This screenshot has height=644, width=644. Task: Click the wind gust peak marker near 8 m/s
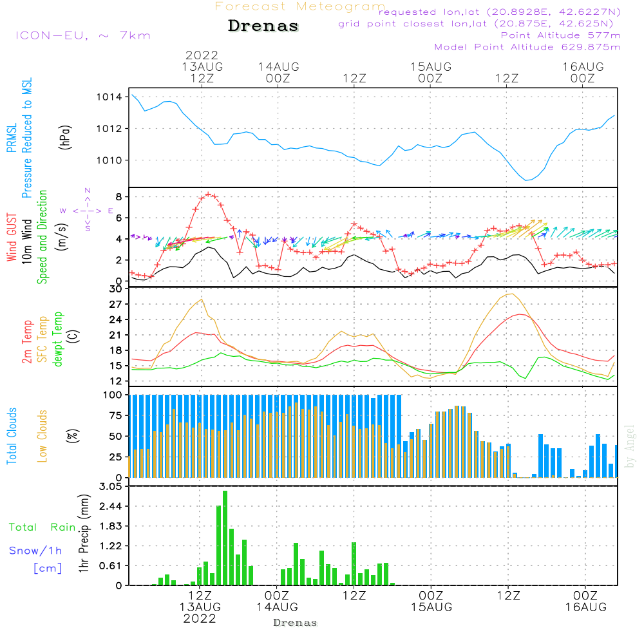click(208, 194)
